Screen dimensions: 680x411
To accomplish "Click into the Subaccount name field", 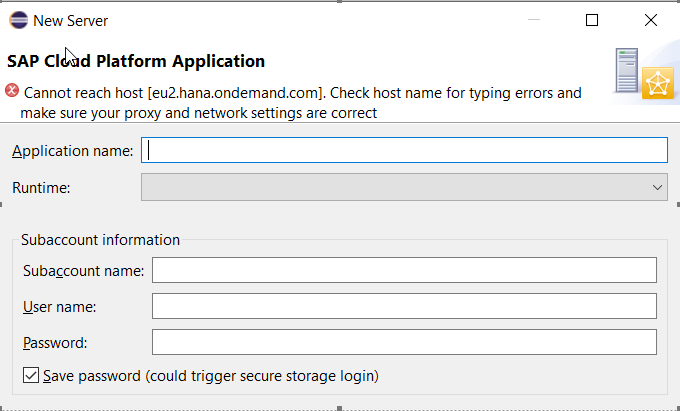I will (404, 270).
